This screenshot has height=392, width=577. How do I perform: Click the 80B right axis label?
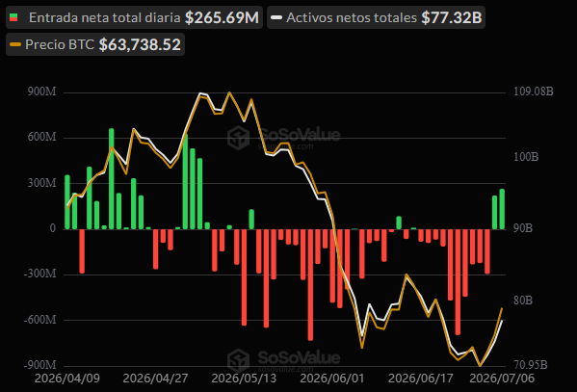point(523,301)
